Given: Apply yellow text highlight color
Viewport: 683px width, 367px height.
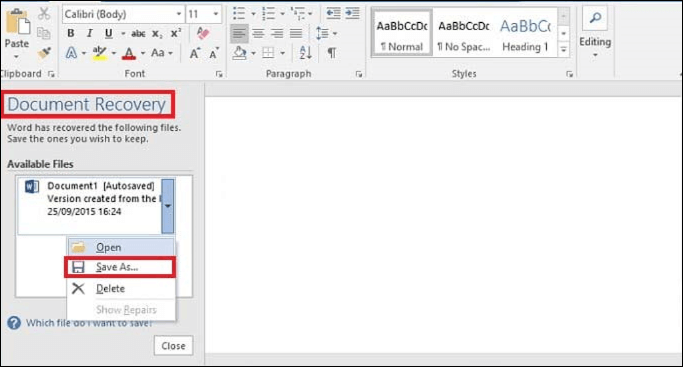Looking at the screenshot, I should pos(100,54).
